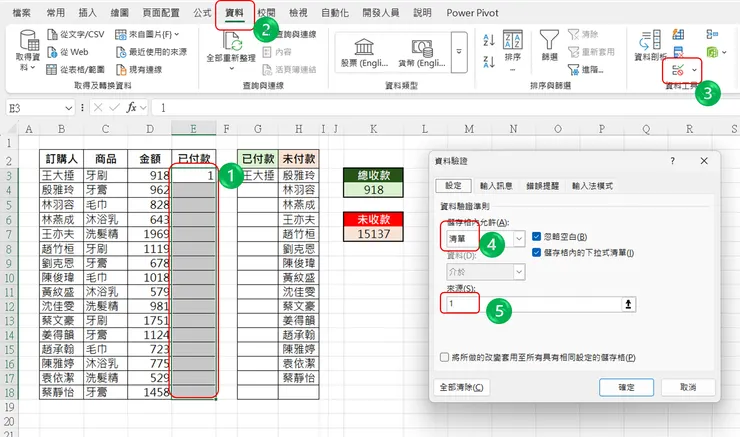
Task: Toggle the 篩選 filter funnel
Action: tap(549, 45)
